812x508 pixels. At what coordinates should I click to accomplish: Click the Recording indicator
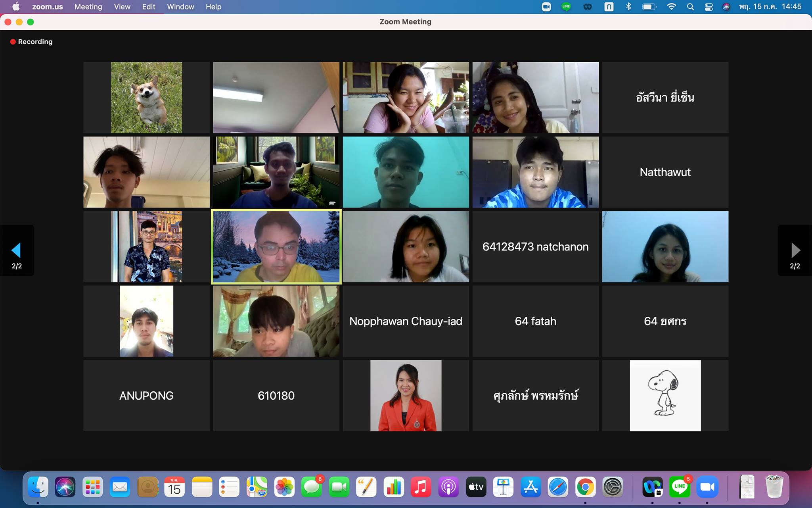[x=31, y=42]
